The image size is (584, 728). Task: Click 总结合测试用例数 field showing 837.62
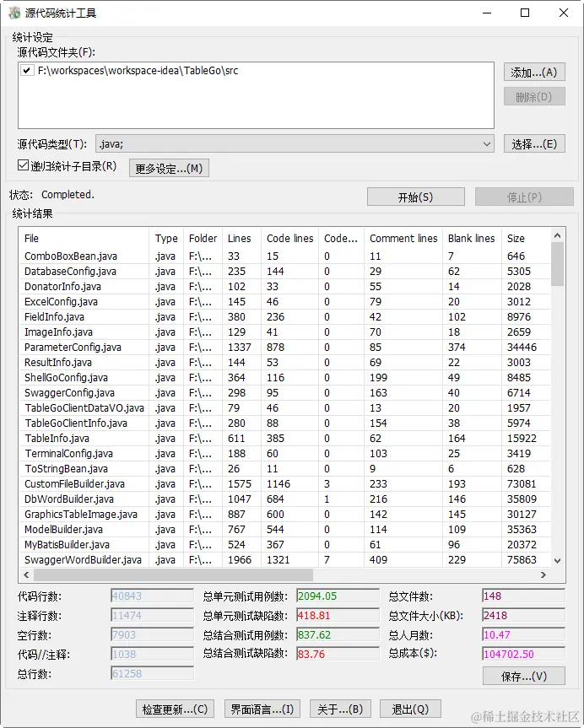(338, 634)
